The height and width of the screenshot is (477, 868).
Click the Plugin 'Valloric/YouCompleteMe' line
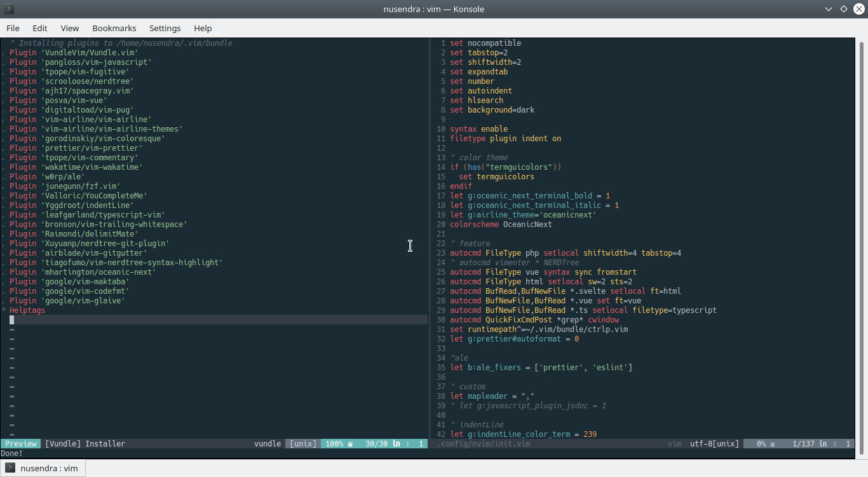point(78,196)
